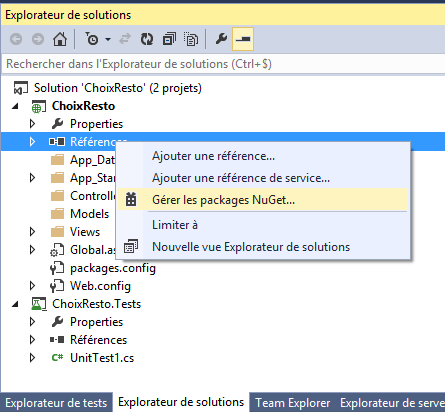This screenshot has width=445, height=412.
Task: Select Properties under ChoixResto.Tests
Action: point(96,322)
